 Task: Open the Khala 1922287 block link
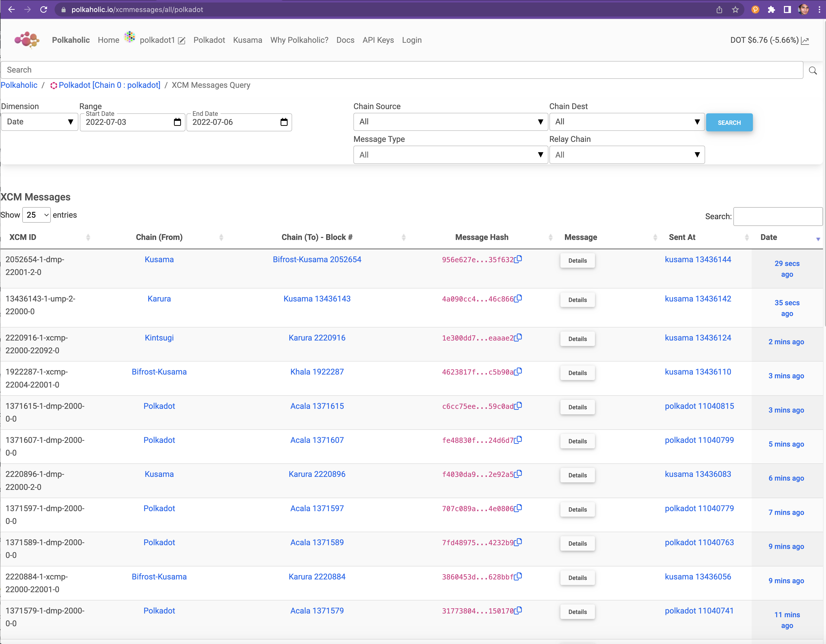pyautogui.click(x=317, y=372)
